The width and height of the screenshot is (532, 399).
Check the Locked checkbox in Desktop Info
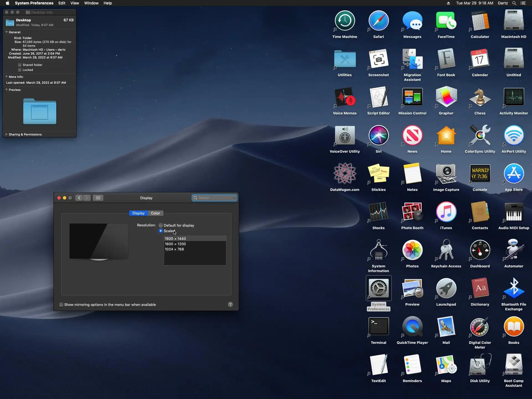(20, 70)
